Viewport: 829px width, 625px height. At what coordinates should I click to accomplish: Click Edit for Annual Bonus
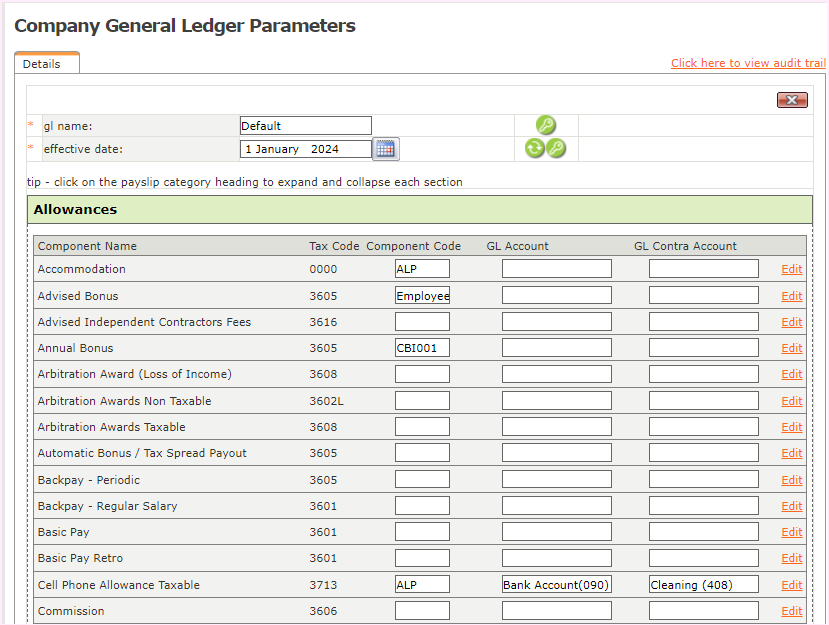(x=791, y=348)
